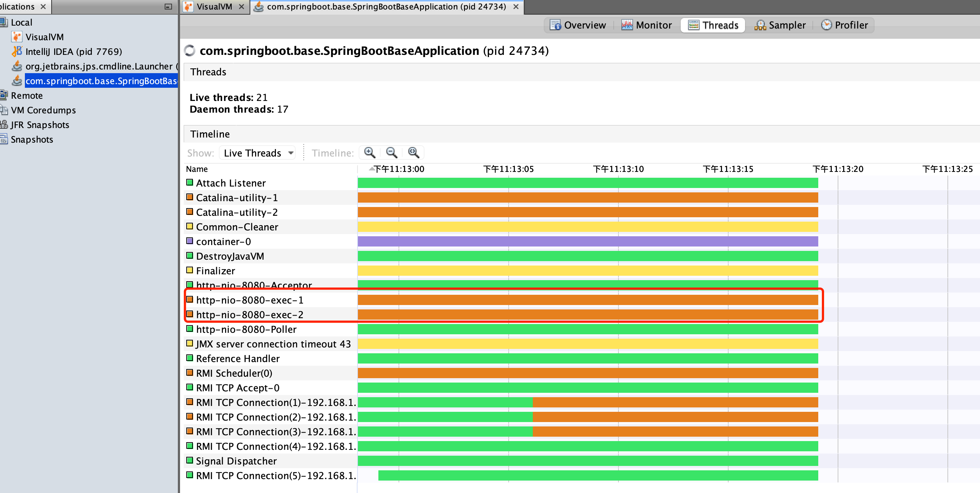Click the VisualVM application icon in tree

coord(17,37)
